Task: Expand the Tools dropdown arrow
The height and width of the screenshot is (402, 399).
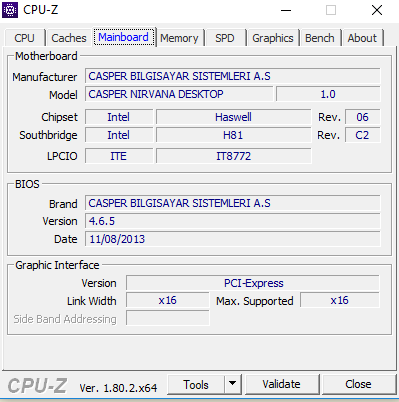Action: pos(233,384)
